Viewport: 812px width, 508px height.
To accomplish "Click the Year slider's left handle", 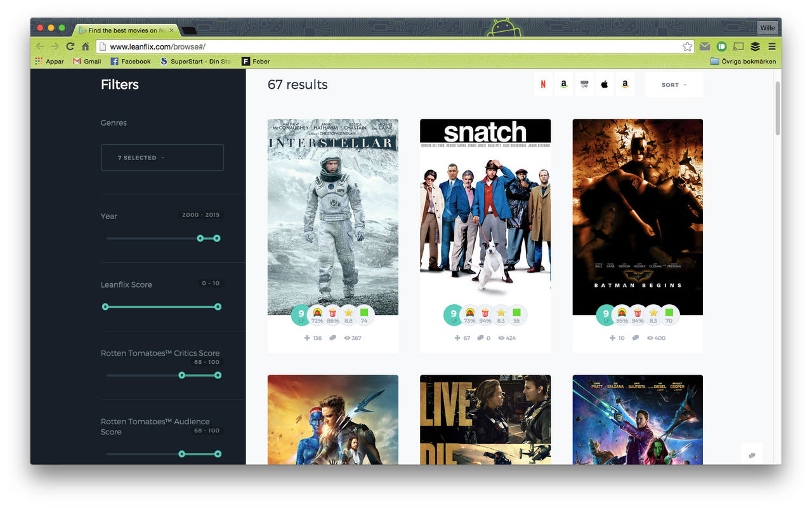I will [200, 238].
